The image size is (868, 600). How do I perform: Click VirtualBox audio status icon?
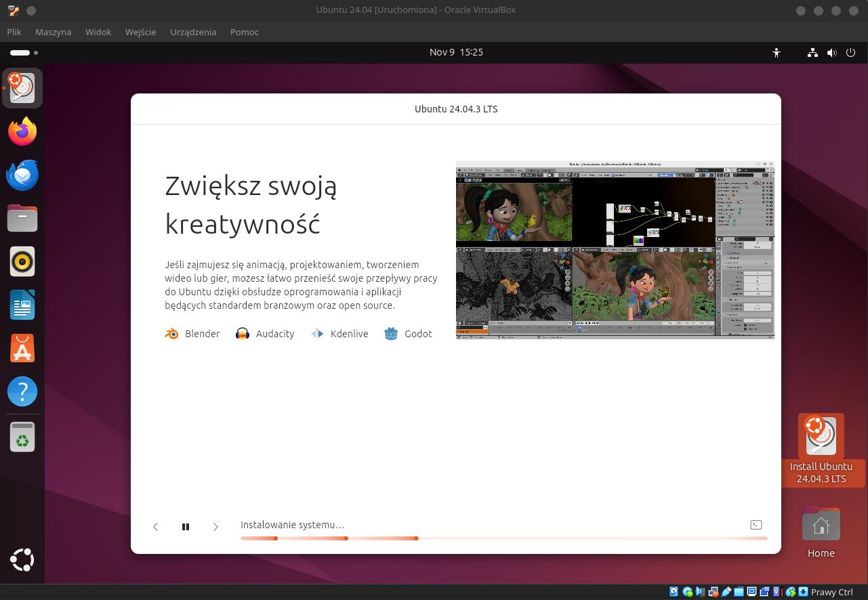coord(701,592)
